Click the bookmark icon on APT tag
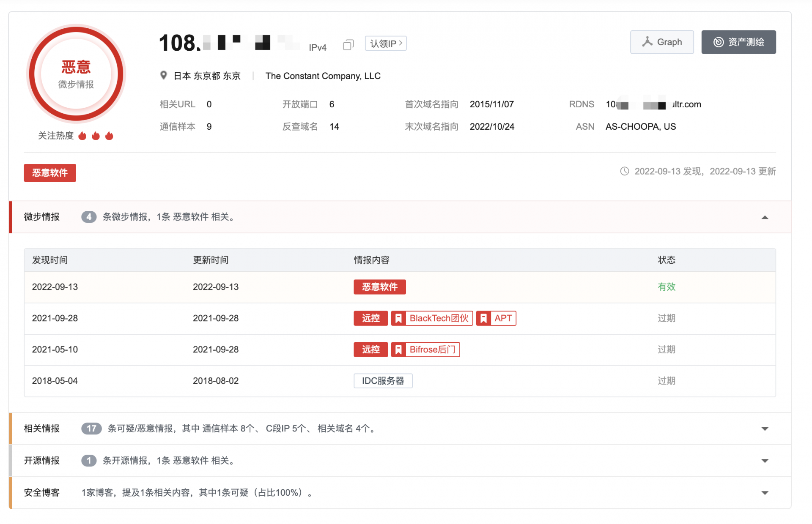This screenshot has width=812, height=524. tap(483, 318)
